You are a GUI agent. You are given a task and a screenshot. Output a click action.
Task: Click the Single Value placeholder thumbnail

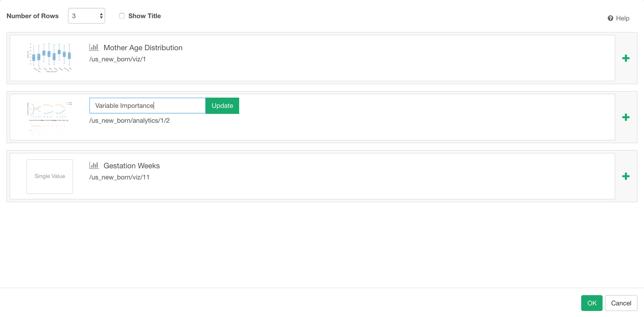(x=50, y=176)
